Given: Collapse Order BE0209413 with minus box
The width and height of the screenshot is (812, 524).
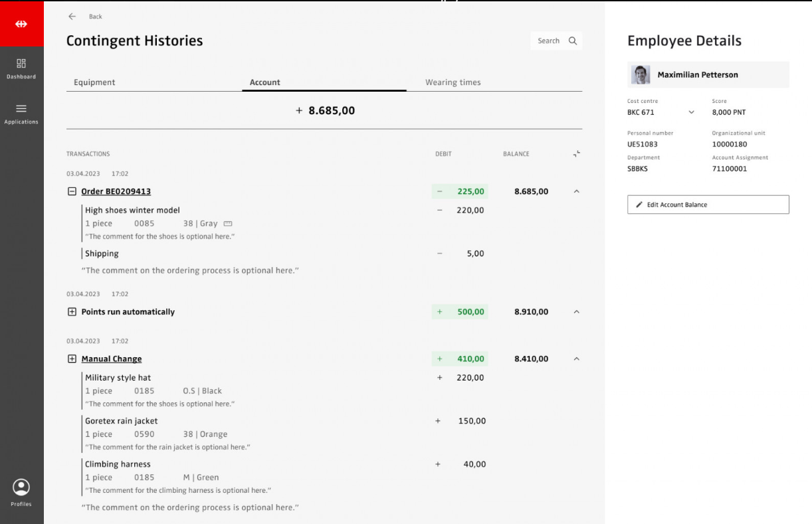Looking at the screenshot, I should 72,192.
